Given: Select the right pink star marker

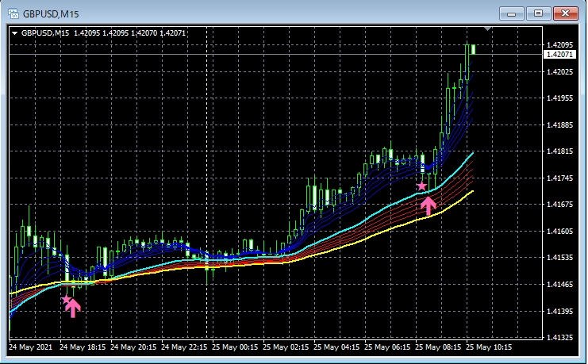Looking at the screenshot, I should click(x=422, y=186).
